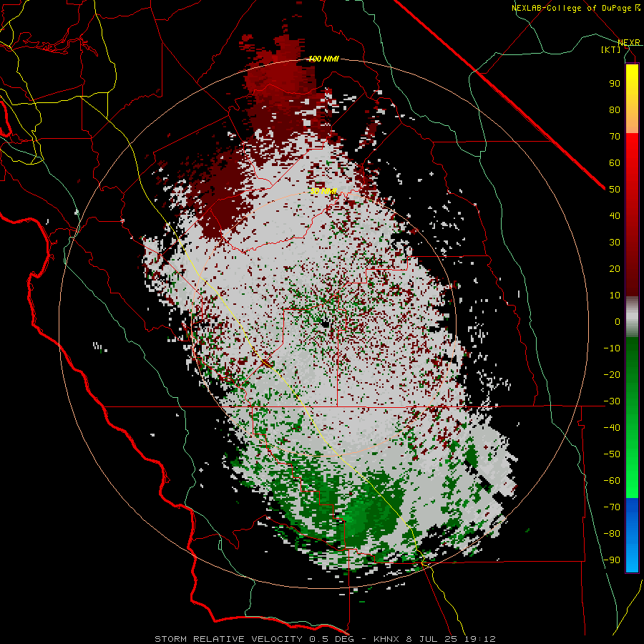This screenshot has height=644, width=644.
Task: Click the [KT] units label
Action: [x=610, y=49]
